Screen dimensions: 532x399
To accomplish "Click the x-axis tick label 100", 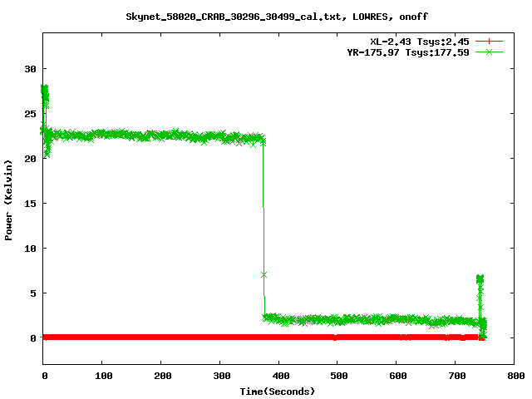I will (103, 376).
